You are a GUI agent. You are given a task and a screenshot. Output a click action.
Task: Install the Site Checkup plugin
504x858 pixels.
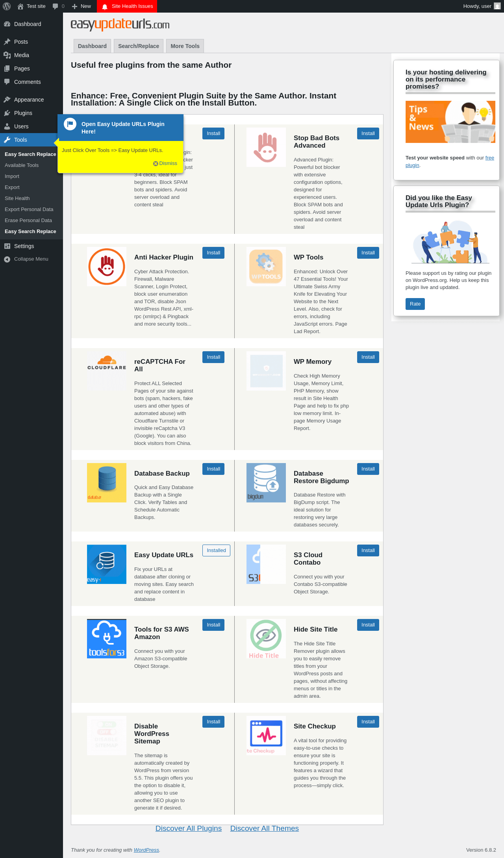(368, 722)
